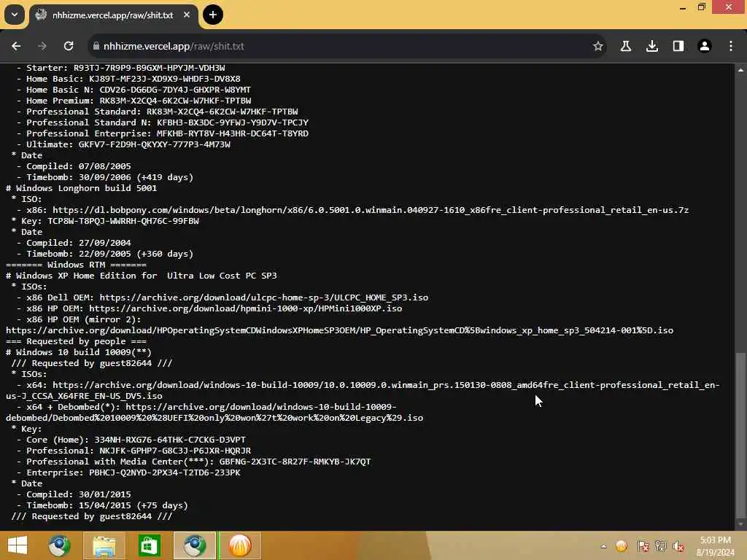
Task: Open the three-dot browser menu
Action: (x=731, y=46)
